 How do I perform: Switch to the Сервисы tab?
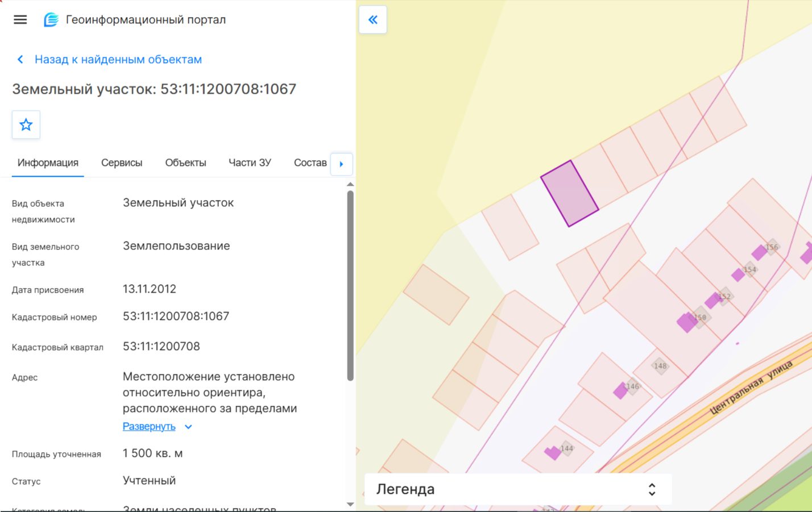pos(122,163)
